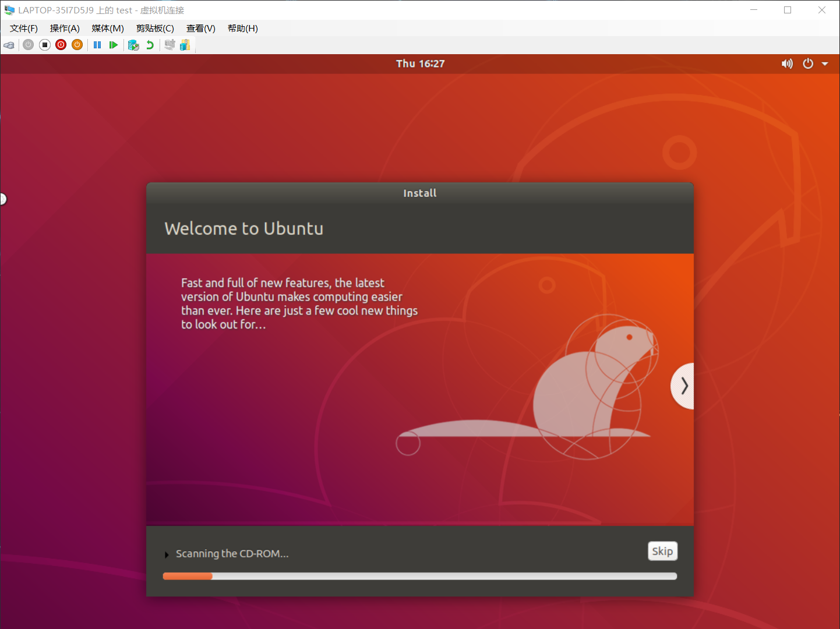
Task: Click the Thu 16:27 clock
Action: (x=420, y=63)
